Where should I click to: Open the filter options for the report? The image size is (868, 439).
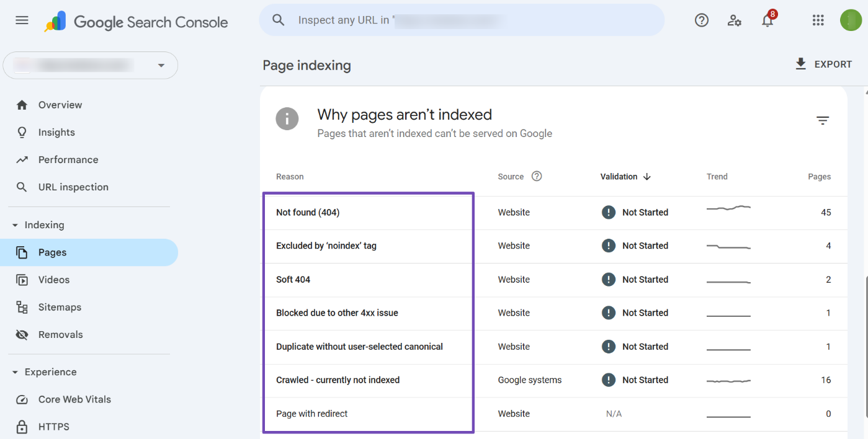[x=823, y=120]
